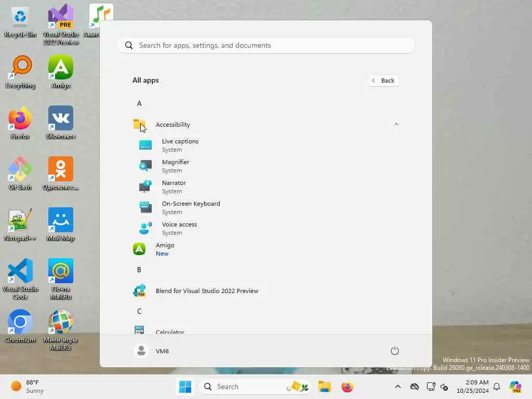Open Почта Mail.Ru desktop shortcut
This screenshot has height=399, width=532.
point(61,279)
